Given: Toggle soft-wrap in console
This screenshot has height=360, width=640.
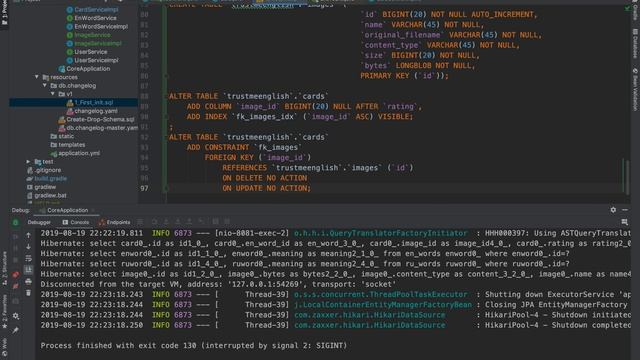Looking at the screenshot, I should (29, 258).
